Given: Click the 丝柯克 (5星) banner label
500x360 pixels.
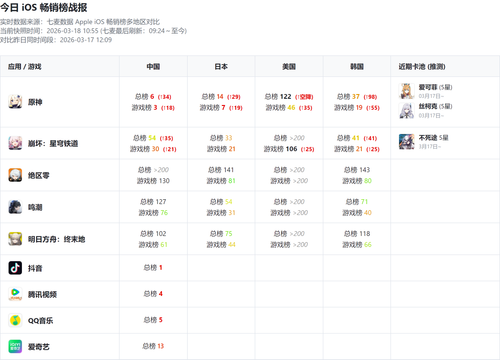Looking at the screenshot, I should [435, 106].
